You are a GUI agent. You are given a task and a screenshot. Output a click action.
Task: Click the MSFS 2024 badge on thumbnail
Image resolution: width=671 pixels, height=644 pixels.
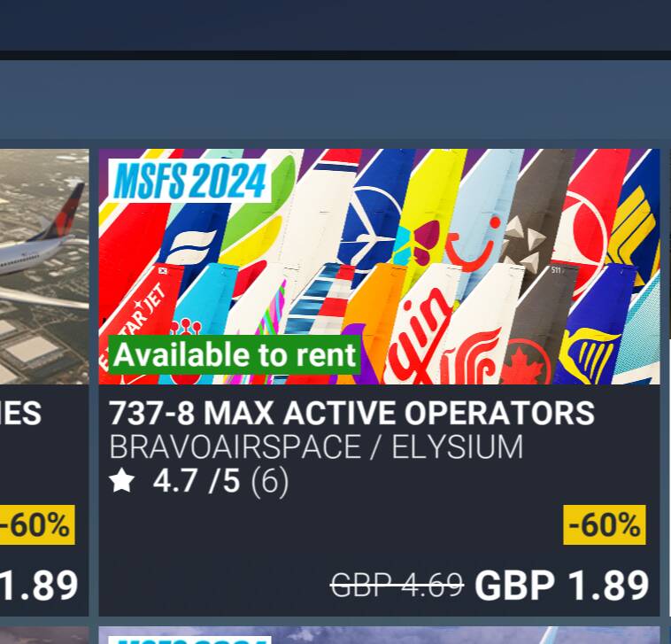[x=190, y=181]
